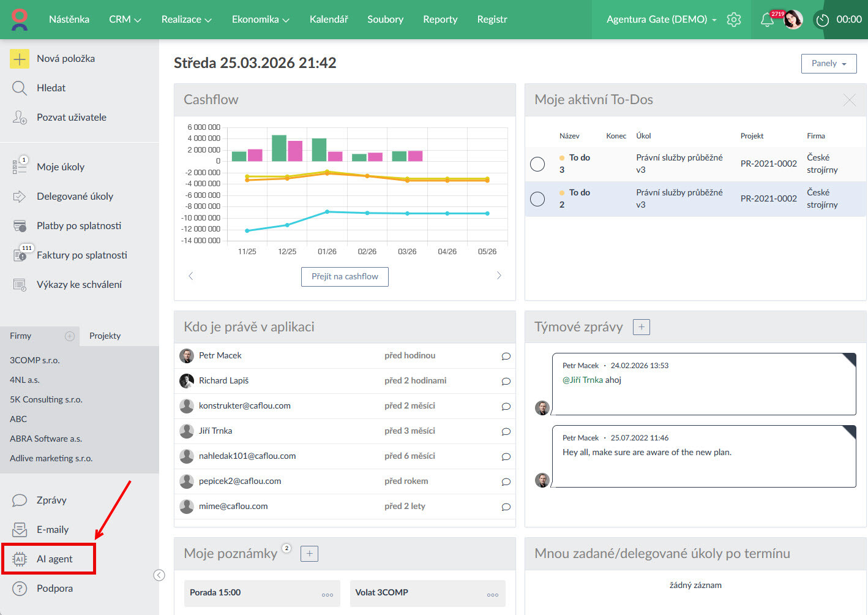Add new team message with plus icon
This screenshot has width=868, height=615.
click(x=641, y=327)
